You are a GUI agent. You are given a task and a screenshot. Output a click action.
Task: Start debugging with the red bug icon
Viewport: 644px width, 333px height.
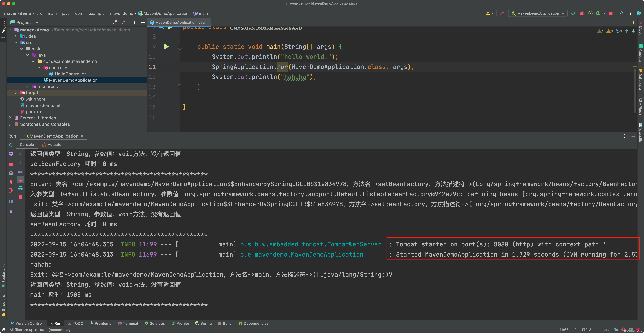coord(582,13)
